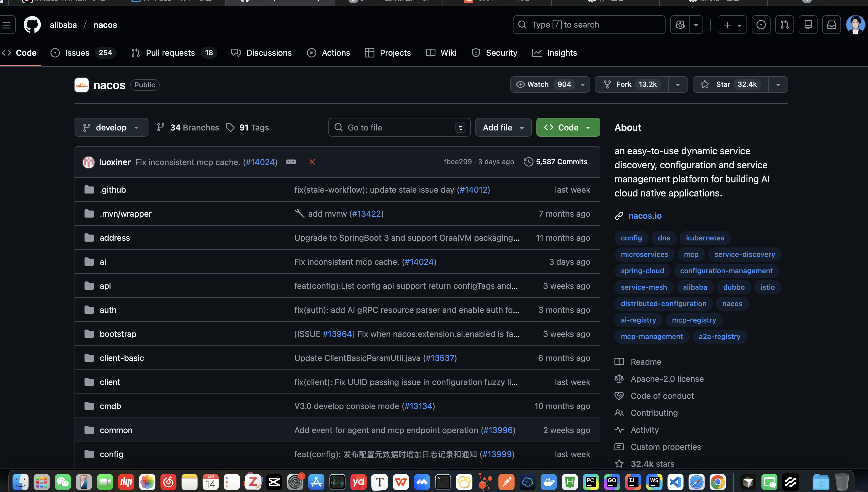Click the Go to file field
Viewport: 868px width, 492px height.
point(399,127)
